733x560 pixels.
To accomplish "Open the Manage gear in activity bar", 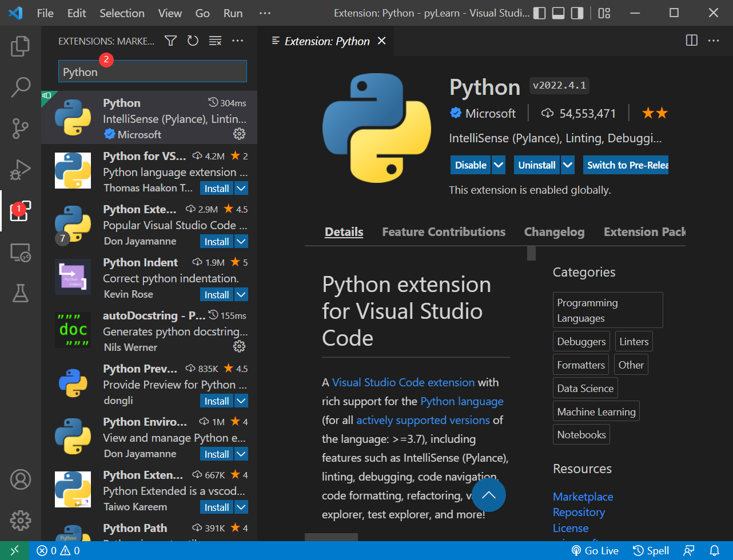I will coord(21,521).
